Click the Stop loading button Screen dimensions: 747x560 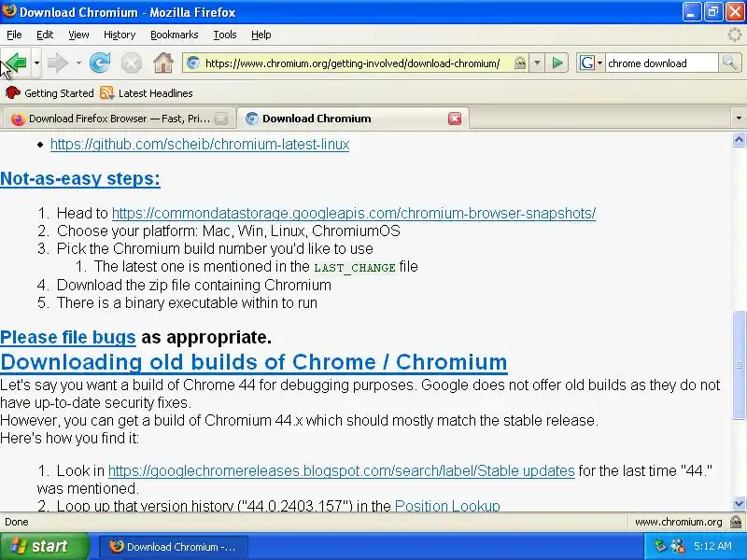[131, 63]
